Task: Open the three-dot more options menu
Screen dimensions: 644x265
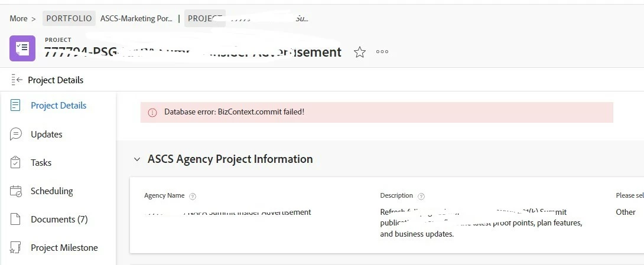Action: tap(382, 52)
